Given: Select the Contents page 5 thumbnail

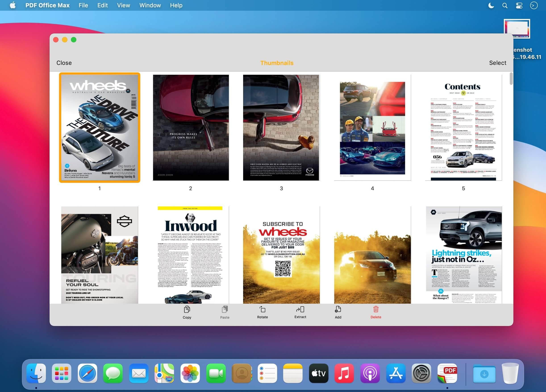Looking at the screenshot, I should point(463,128).
